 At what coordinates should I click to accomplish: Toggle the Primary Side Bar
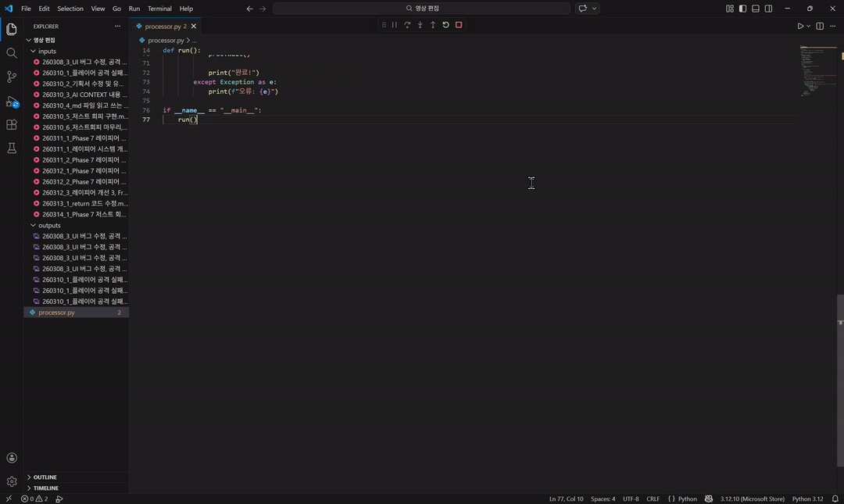coord(743,9)
